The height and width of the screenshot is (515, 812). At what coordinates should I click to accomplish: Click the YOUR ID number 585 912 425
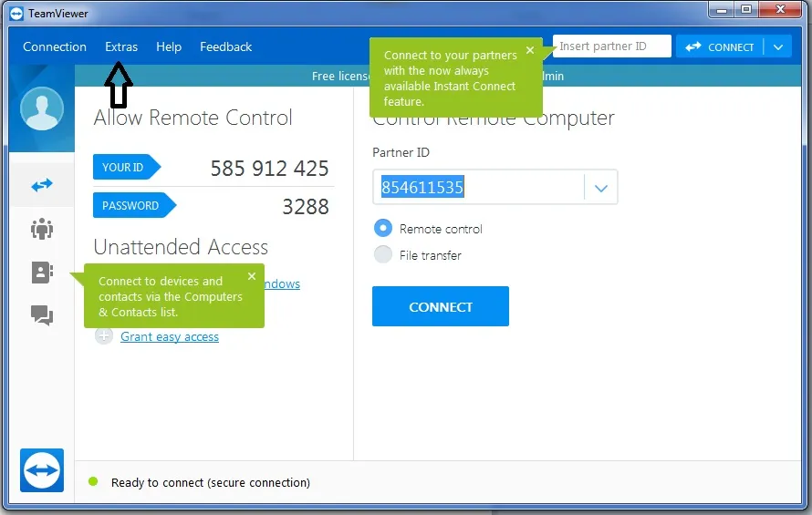[x=269, y=169]
